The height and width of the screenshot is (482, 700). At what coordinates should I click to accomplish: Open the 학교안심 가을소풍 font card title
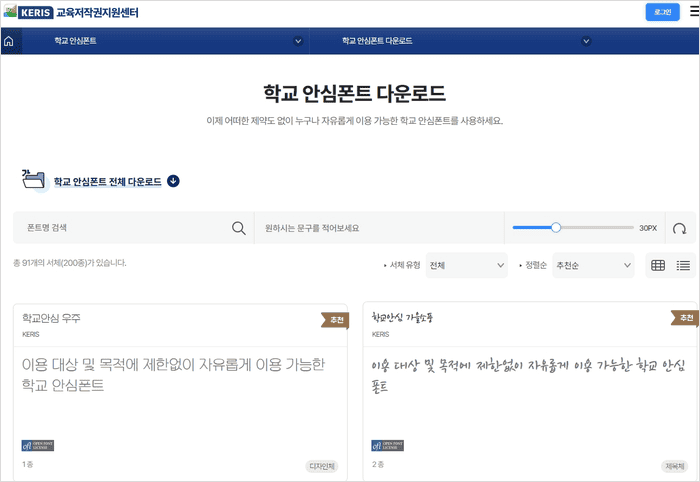tap(402, 317)
